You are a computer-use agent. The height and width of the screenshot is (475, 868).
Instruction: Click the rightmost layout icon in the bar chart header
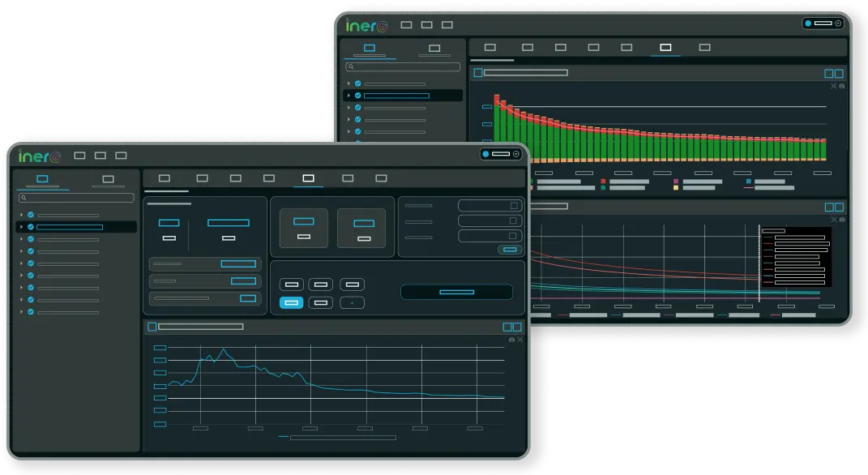(839, 73)
